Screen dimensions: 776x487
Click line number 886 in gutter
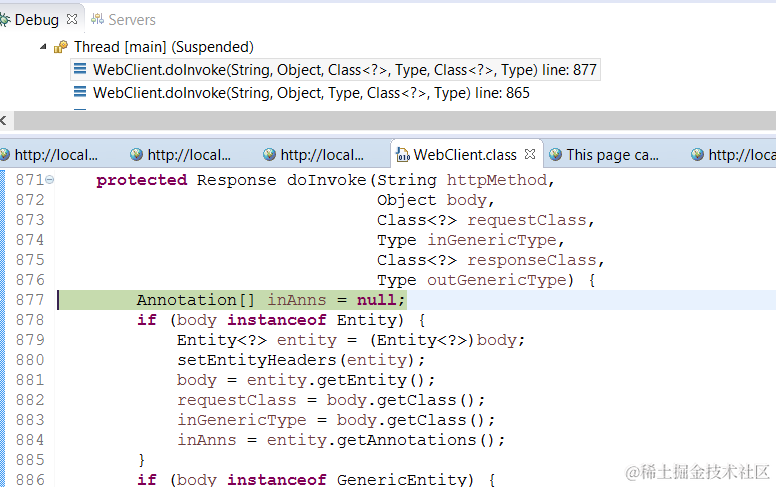[30, 480]
